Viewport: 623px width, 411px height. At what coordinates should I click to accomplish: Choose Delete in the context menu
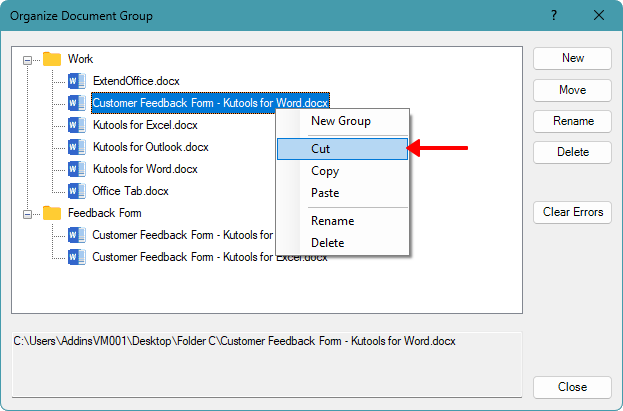342,243
